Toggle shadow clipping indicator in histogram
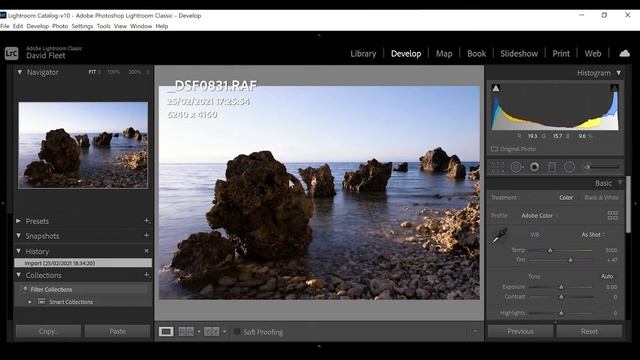640x360 pixels. (x=496, y=88)
